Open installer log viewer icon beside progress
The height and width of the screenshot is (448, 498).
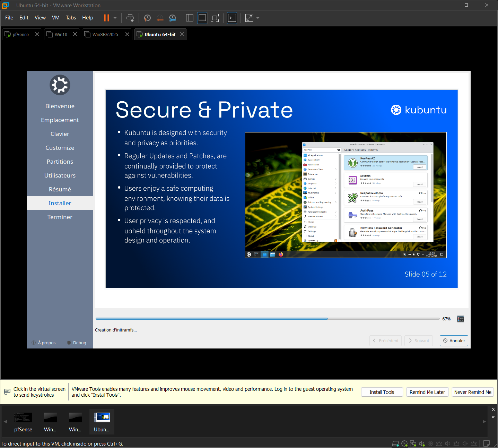tap(460, 319)
